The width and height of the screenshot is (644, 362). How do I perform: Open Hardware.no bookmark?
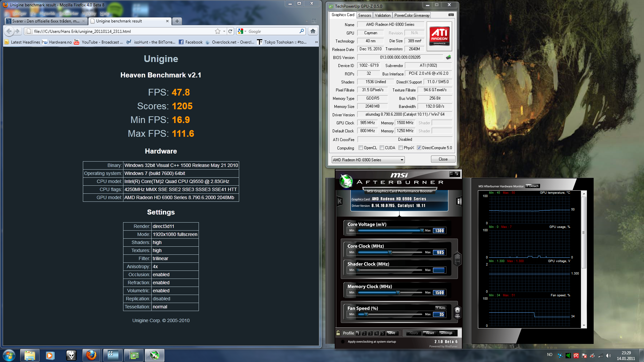click(x=57, y=42)
